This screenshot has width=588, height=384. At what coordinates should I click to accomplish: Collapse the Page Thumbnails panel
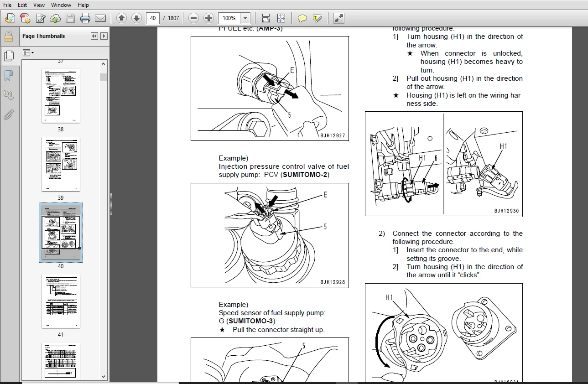click(x=94, y=36)
